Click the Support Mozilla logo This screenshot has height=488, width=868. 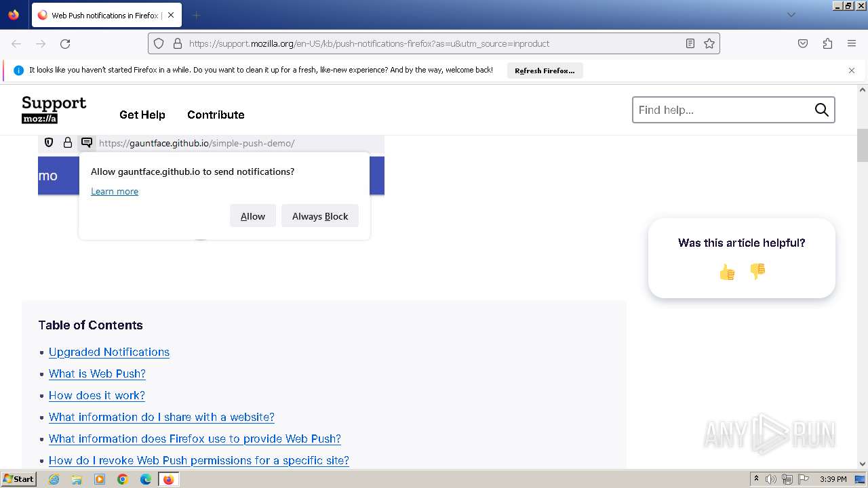54,110
